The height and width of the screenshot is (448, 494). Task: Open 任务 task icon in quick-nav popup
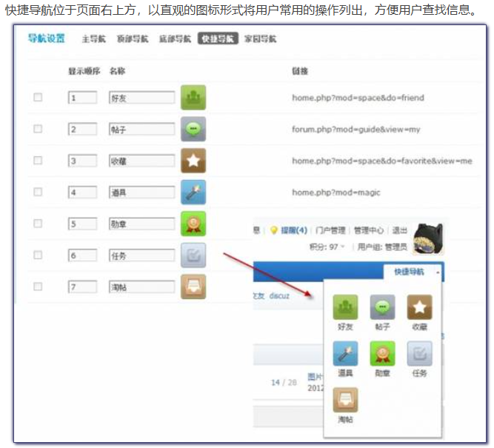pos(420,353)
